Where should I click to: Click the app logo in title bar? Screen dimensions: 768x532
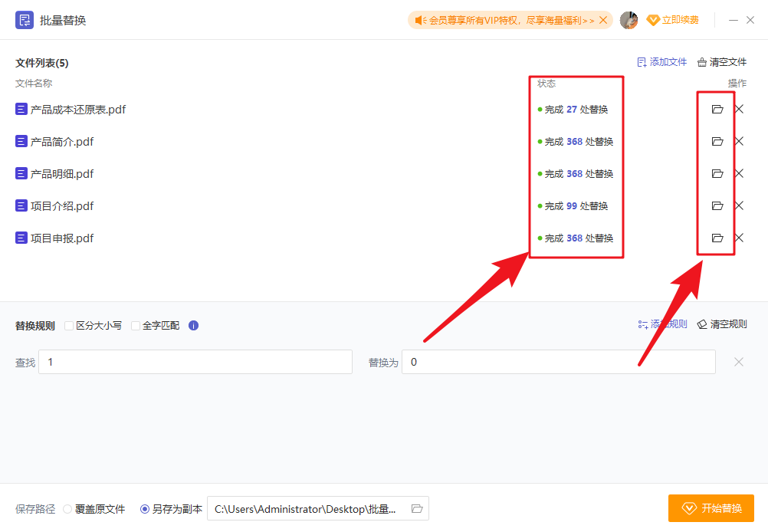[25, 19]
